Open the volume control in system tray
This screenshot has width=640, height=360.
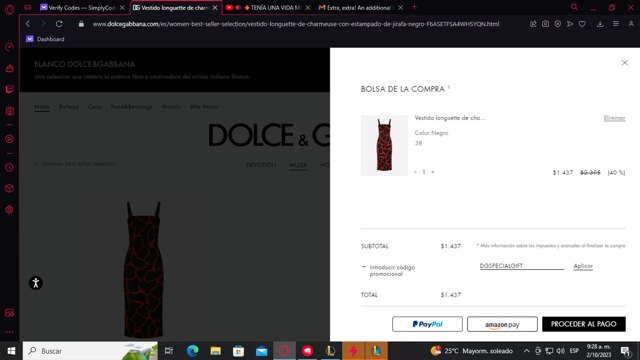560,351
